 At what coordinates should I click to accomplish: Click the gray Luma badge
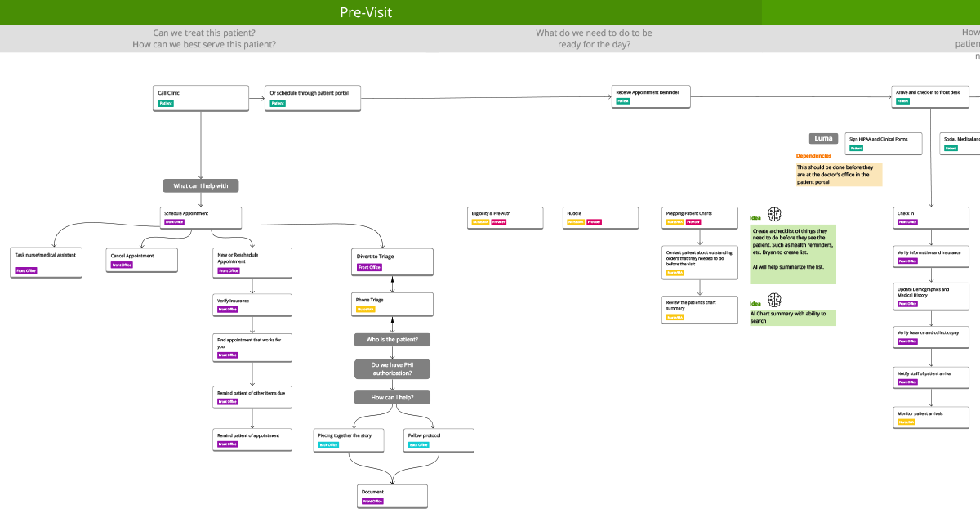point(823,138)
